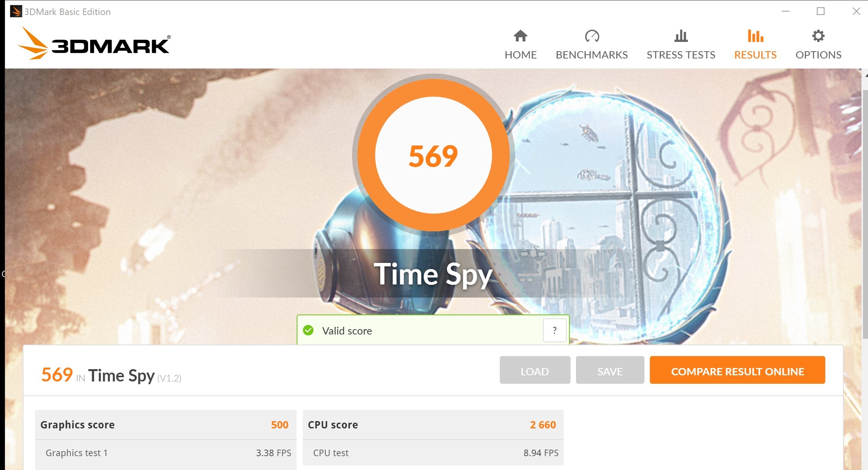Click the green valid score checkmark
This screenshot has width=868, height=470.
[x=308, y=330]
